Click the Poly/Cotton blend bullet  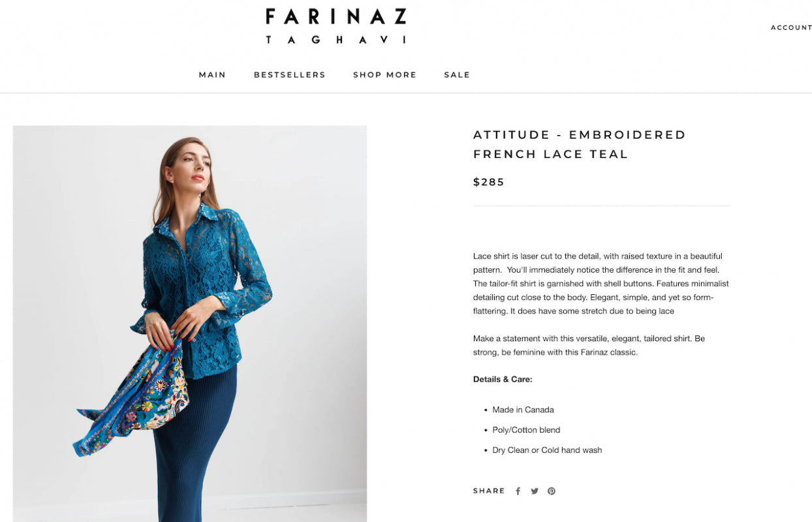(526, 430)
